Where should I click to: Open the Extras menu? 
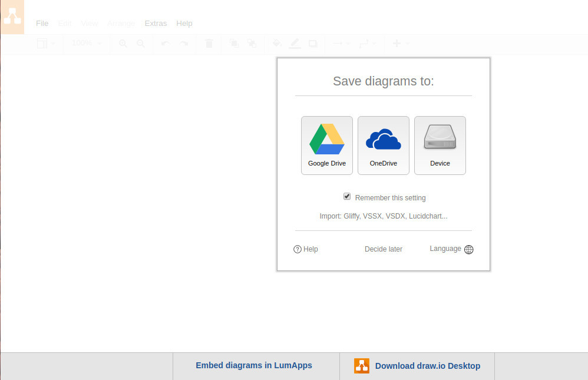click(156, 24)
